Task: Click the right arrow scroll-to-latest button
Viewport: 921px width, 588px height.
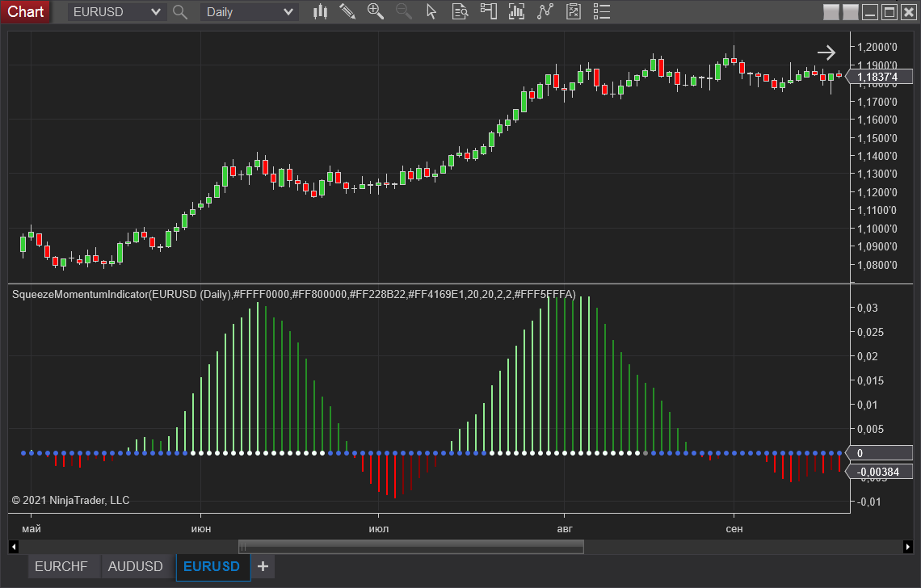Action: pyautogui.click(x=826, y=53)
